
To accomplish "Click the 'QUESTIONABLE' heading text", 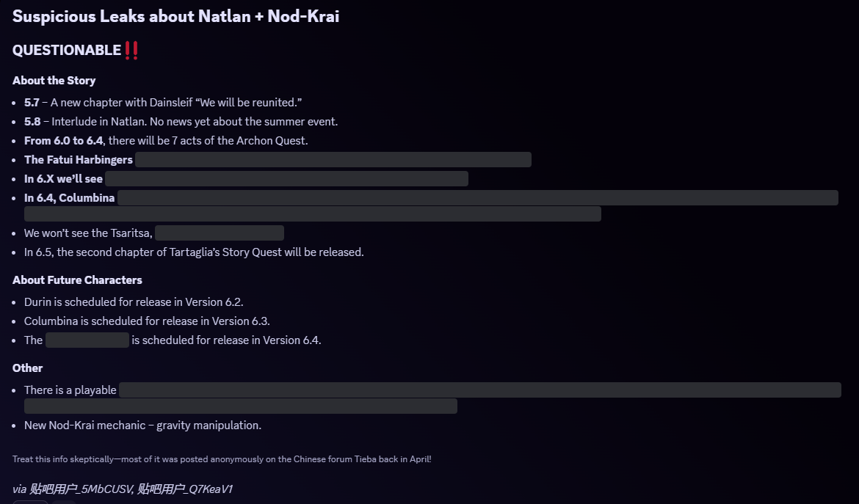I will click(67, 51).
